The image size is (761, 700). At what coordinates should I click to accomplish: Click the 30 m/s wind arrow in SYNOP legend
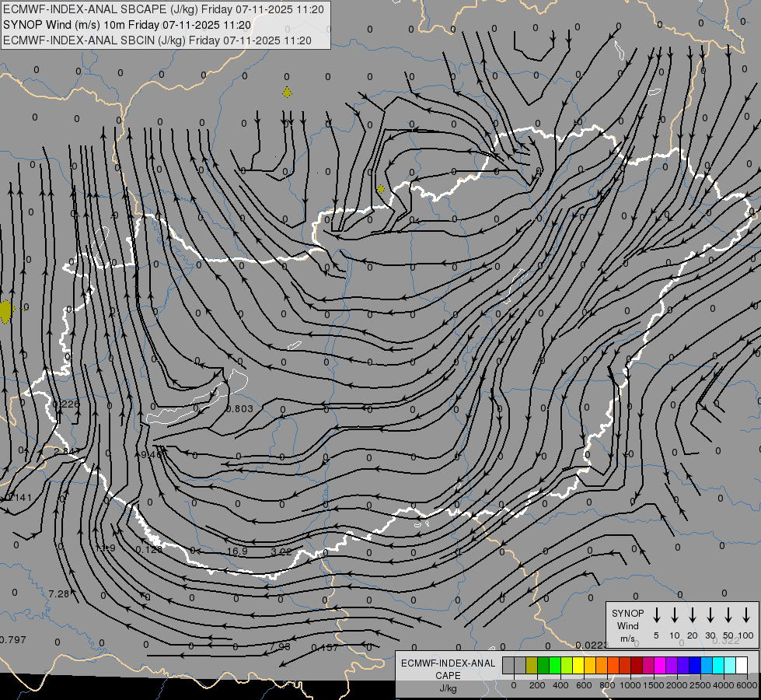710,615
